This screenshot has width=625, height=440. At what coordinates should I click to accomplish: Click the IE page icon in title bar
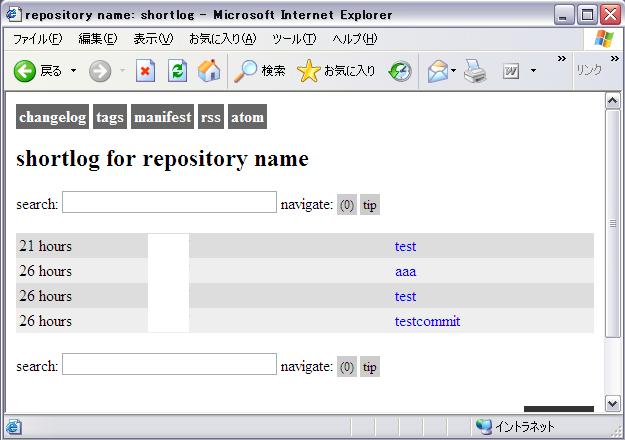coord(13,15)
